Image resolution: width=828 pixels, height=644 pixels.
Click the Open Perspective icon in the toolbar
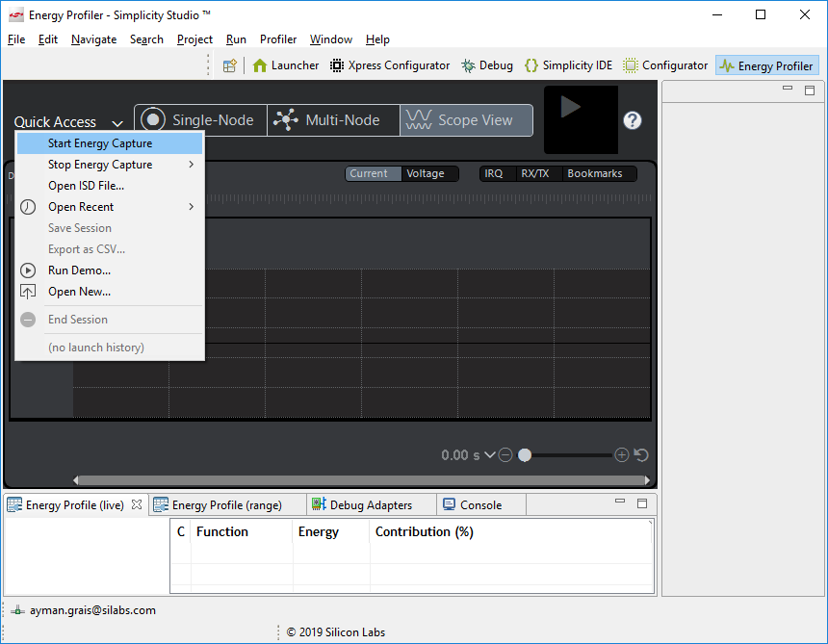click(230, 66)
